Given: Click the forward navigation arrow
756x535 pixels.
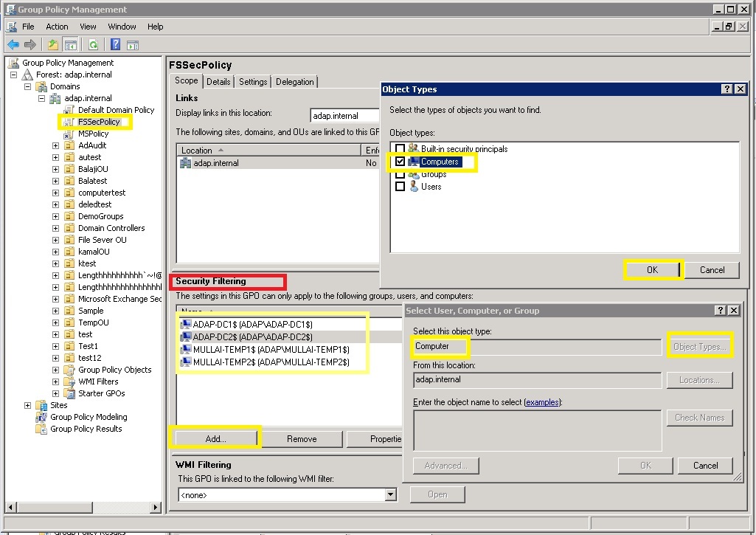Looking at the screenshot, I should (x=30, y=44).
